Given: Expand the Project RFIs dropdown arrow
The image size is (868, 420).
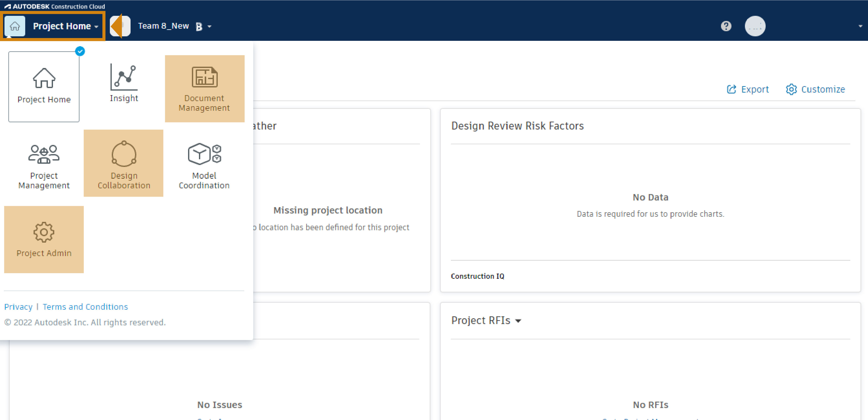Looking at the screenshot, I should [518, 321].
